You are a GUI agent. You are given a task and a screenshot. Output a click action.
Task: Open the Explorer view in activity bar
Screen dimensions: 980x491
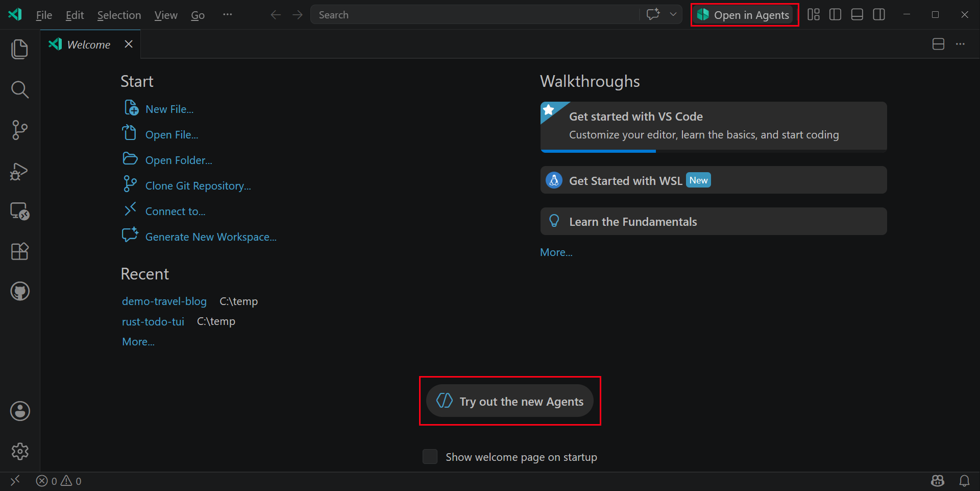click(x=20, y=49)
